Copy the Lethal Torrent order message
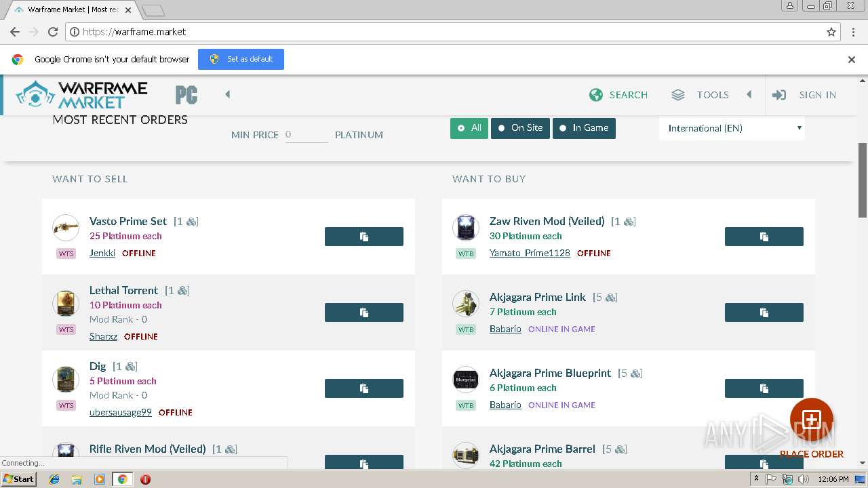This screenshot has height=488, width=868. 364,312
